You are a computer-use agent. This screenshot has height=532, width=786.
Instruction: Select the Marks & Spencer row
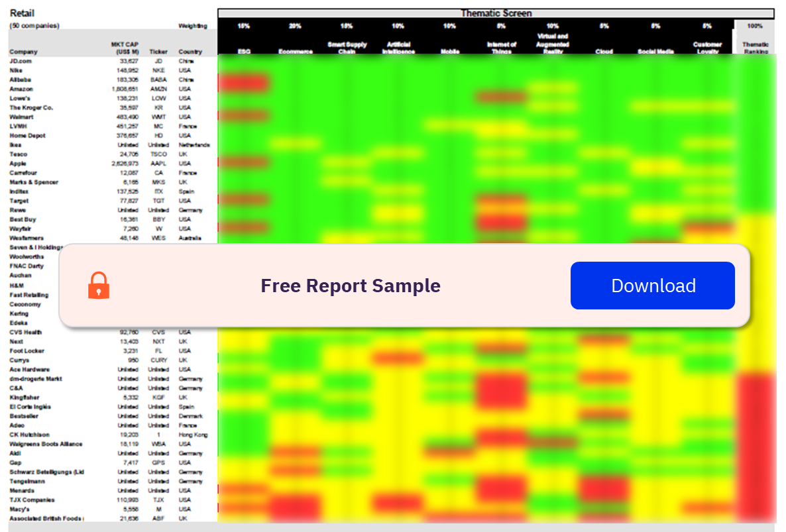[x=113, y=182]
